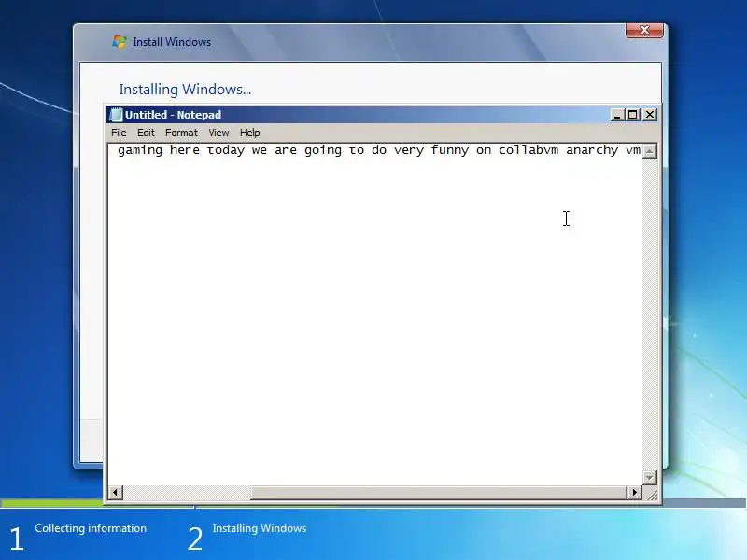The image size is (747, 560).
Task: Click the word 'collabvm' in the text
Action: [x=529, y=150]
